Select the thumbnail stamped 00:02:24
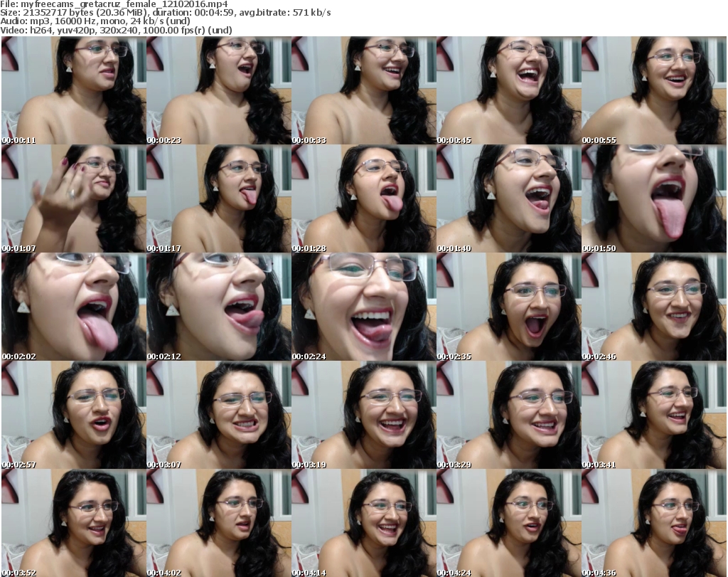Image resolution: width=728 pixels, height=577 pixels. coord(364,307)
